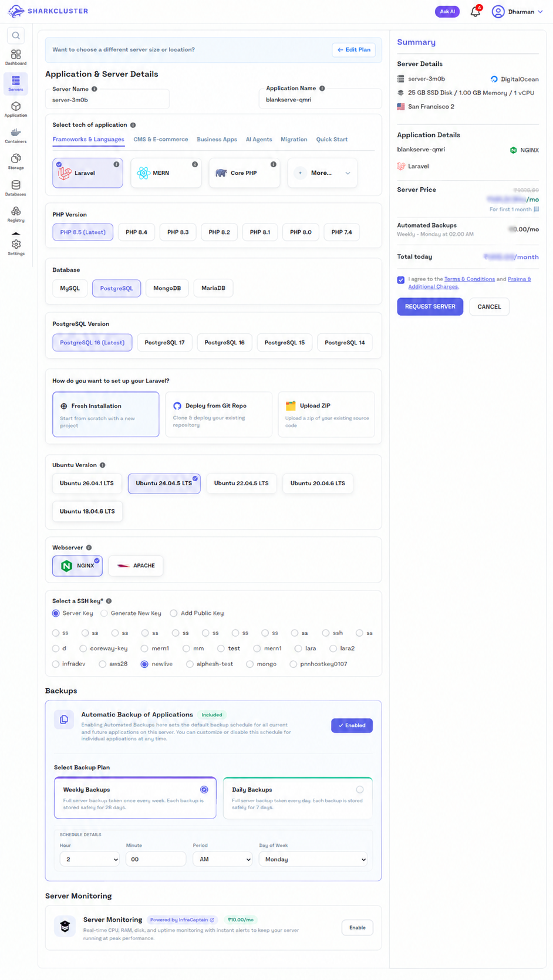Open the Hour dropdown

pyautogui.click(x=90, y=859)
